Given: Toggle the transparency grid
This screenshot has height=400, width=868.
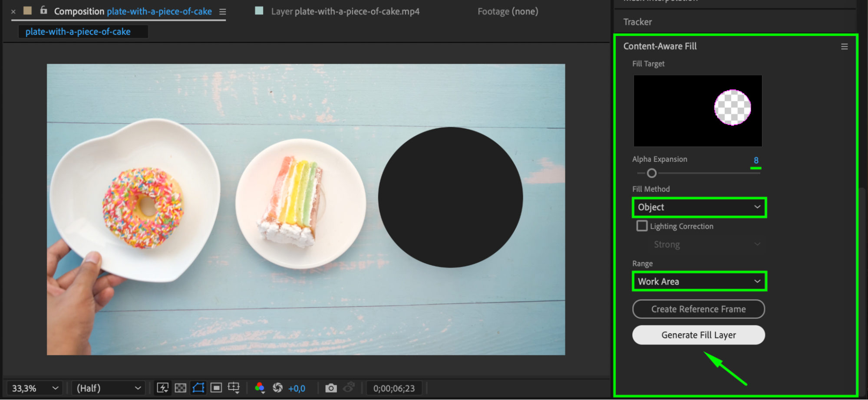Looking at the screenshot, I should 181,388.
